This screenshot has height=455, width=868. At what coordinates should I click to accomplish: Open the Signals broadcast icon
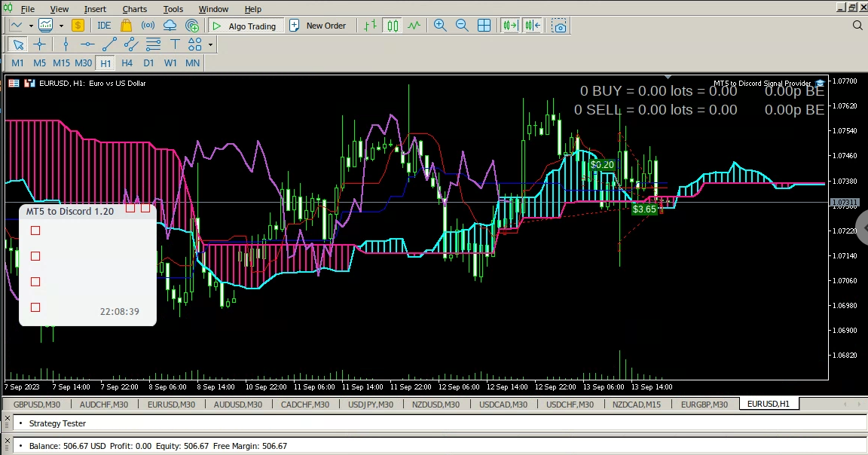(x=148, y=26)
